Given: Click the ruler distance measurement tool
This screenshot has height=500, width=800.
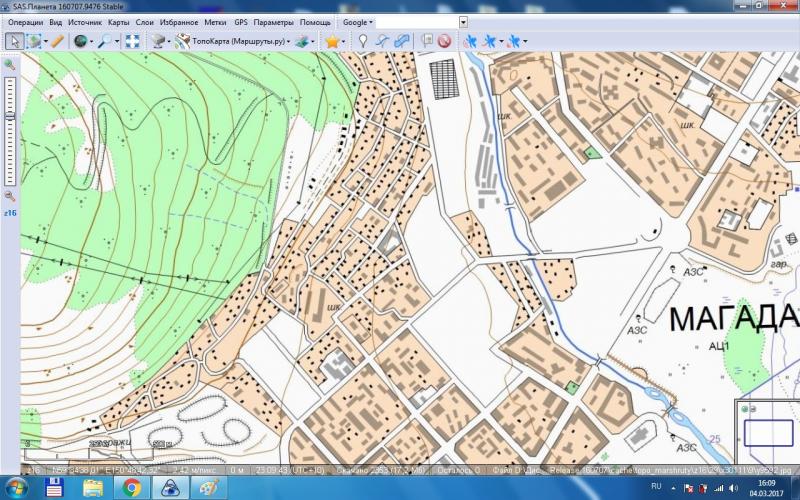Looking at the screenshot, I should tap(57, 41).
